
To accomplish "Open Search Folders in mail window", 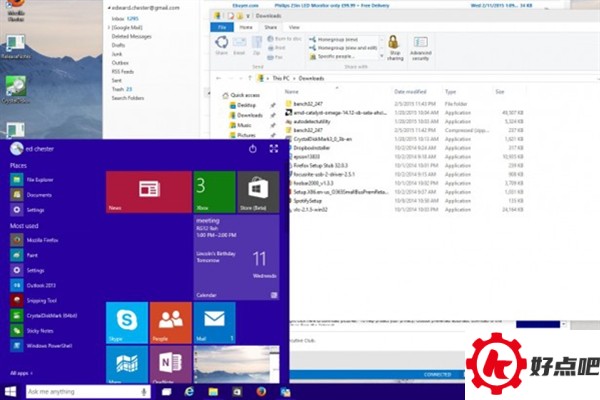I will coord(127,98).
